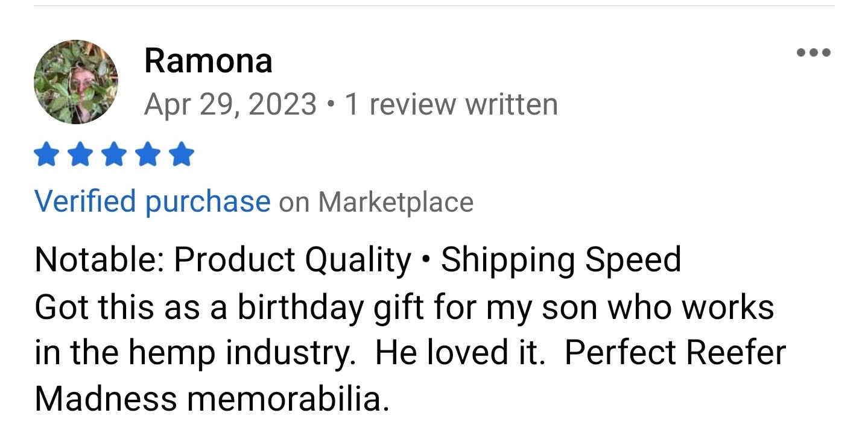Open the Verified purchase link
This screenshot has height=445, width=868.
click(152, 201)
